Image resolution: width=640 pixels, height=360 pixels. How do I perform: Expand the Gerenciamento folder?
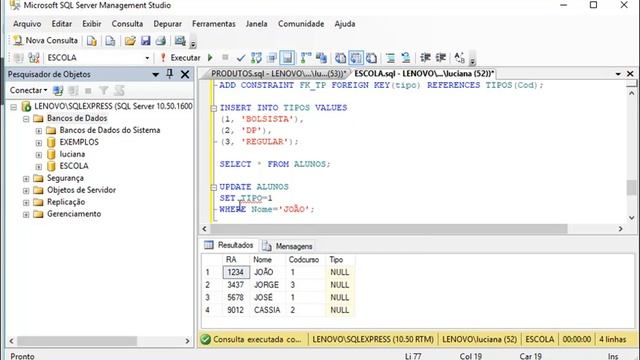pyautogui.click(x=26, y=215)
